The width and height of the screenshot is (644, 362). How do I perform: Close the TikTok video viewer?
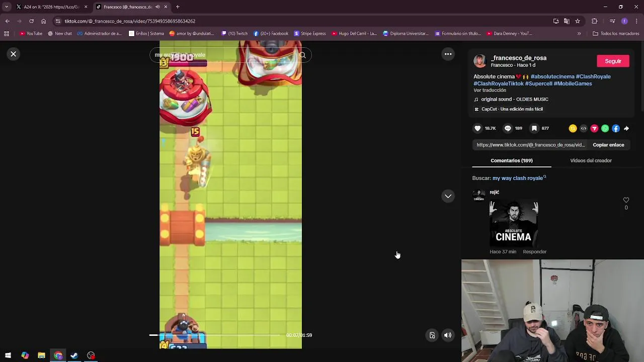tap(14, 54)
